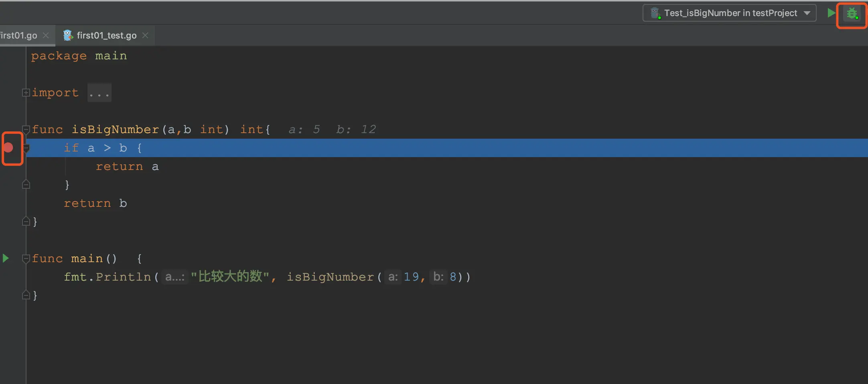Click the isBigNumber call inside main
The width and height of the screenshot is (868, 384).
(330, 277)
